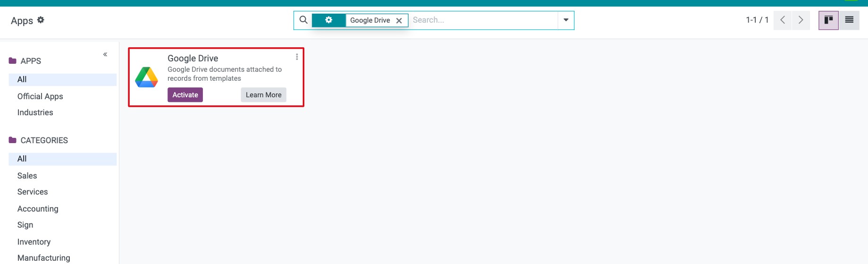This screenshot has width=868, height=264.
Task: Focus the Search... input field
Action: tap(484, 20)
